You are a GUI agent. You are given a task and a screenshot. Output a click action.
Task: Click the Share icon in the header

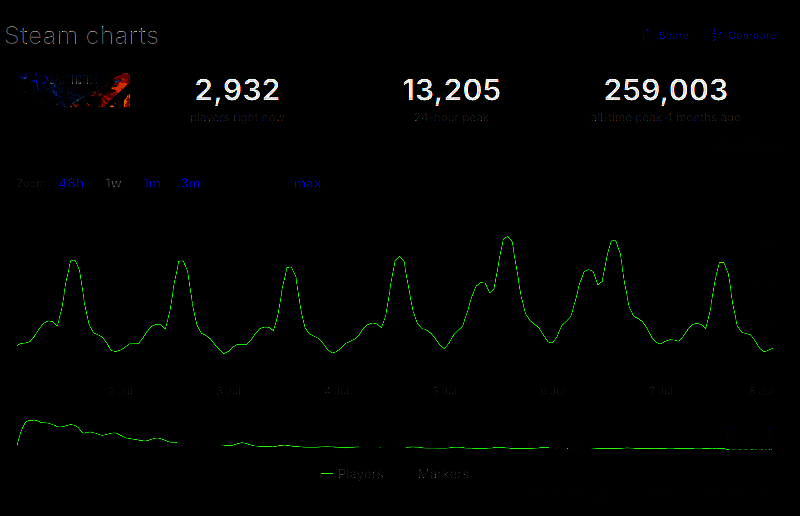click(x=647, y=35)
